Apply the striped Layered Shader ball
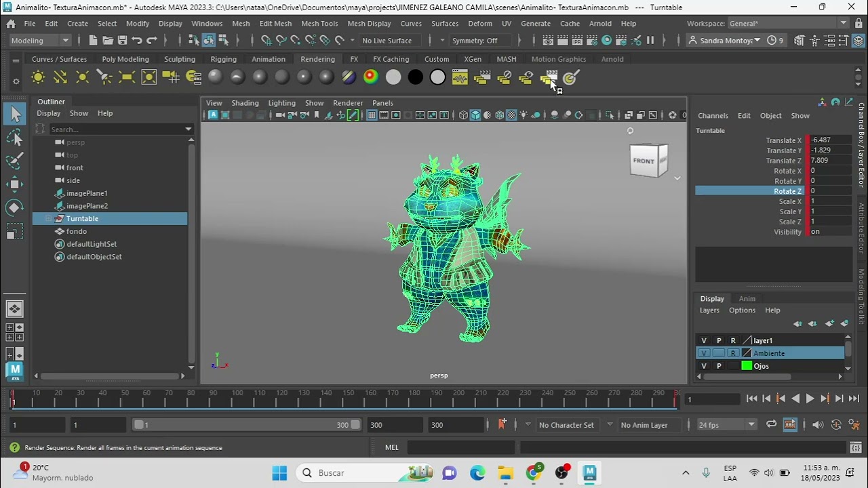The image size is (868, 488). [x=349, y=77]
